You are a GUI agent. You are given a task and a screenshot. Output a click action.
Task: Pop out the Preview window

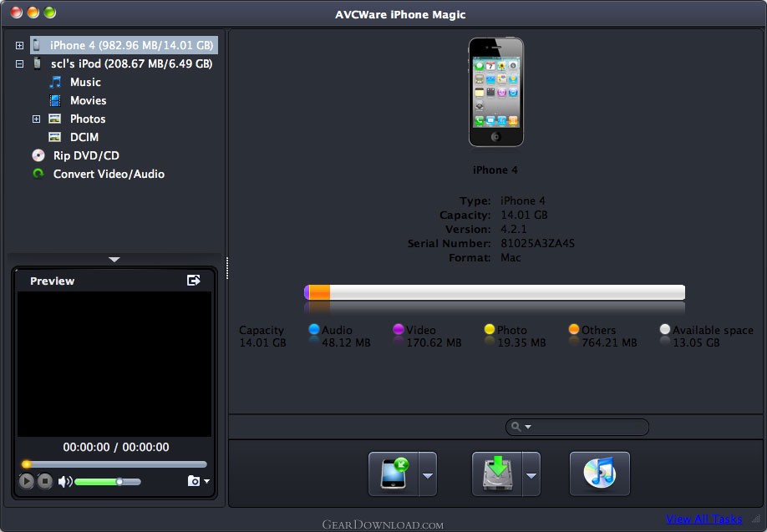pos(194,280)
